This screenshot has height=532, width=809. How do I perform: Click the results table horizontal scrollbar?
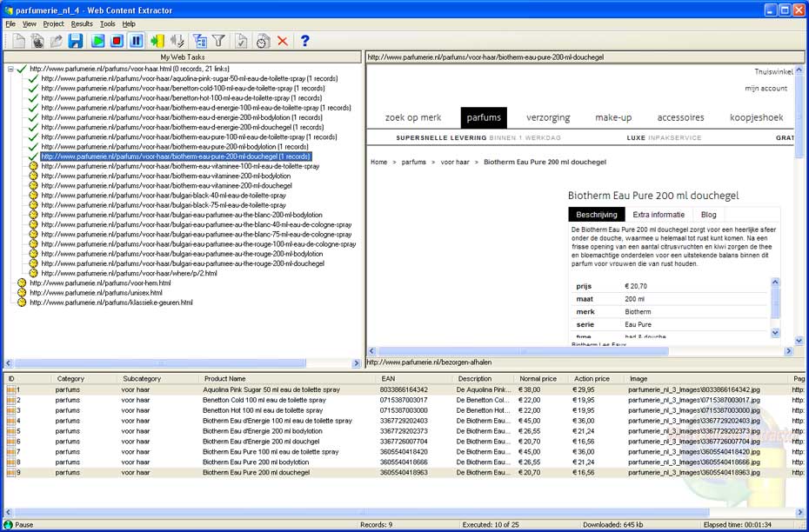(x=361, y=513)
